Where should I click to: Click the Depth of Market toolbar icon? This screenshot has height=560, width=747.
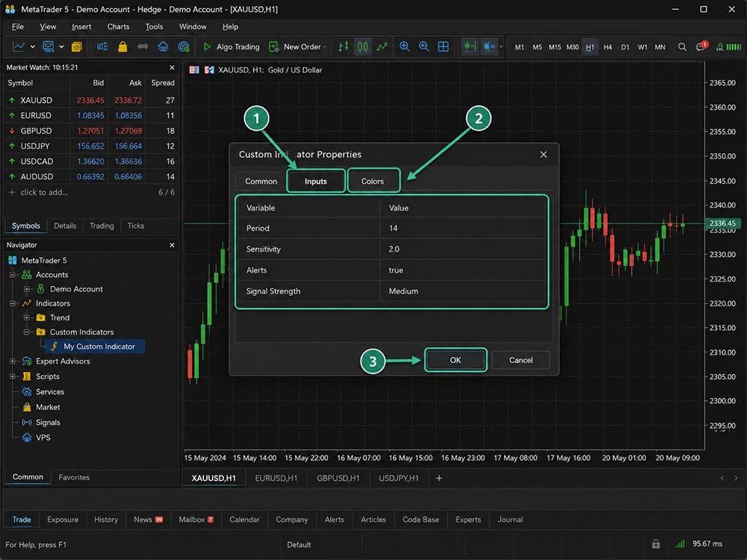click(x=102, y=46)
